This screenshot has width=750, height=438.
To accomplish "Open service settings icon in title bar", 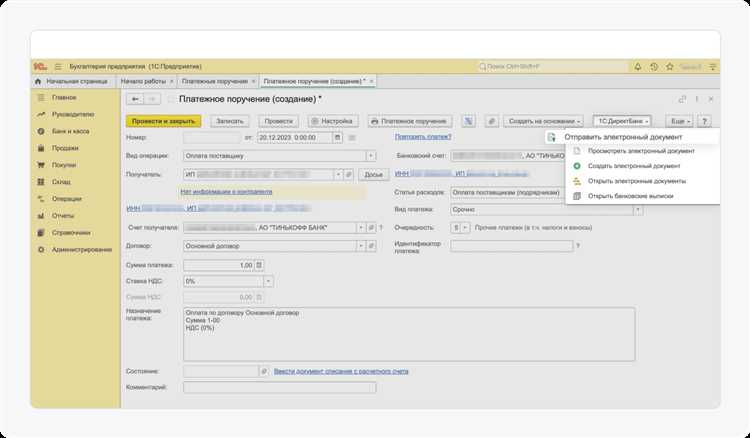I will tap(713, 67).
